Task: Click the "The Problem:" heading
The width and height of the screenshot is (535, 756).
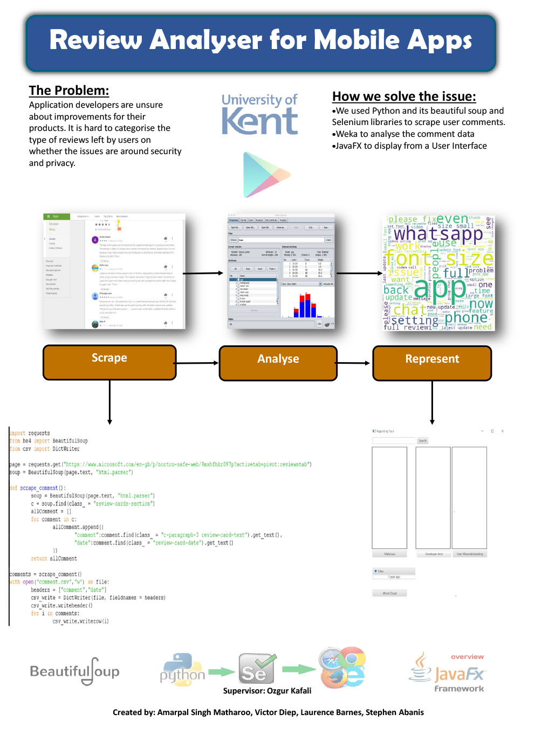Action: point(69,91)
